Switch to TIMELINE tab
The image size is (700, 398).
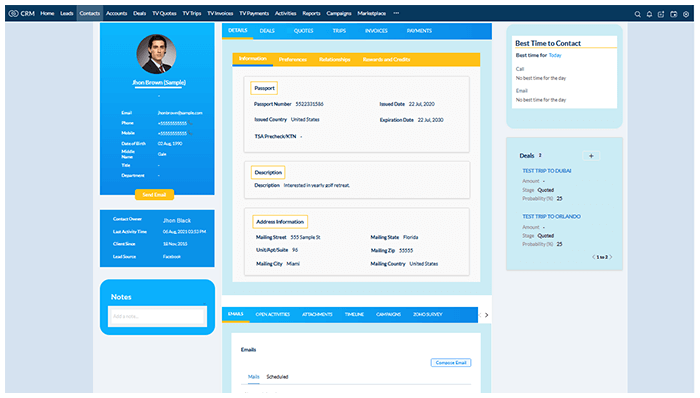point(354,315)
